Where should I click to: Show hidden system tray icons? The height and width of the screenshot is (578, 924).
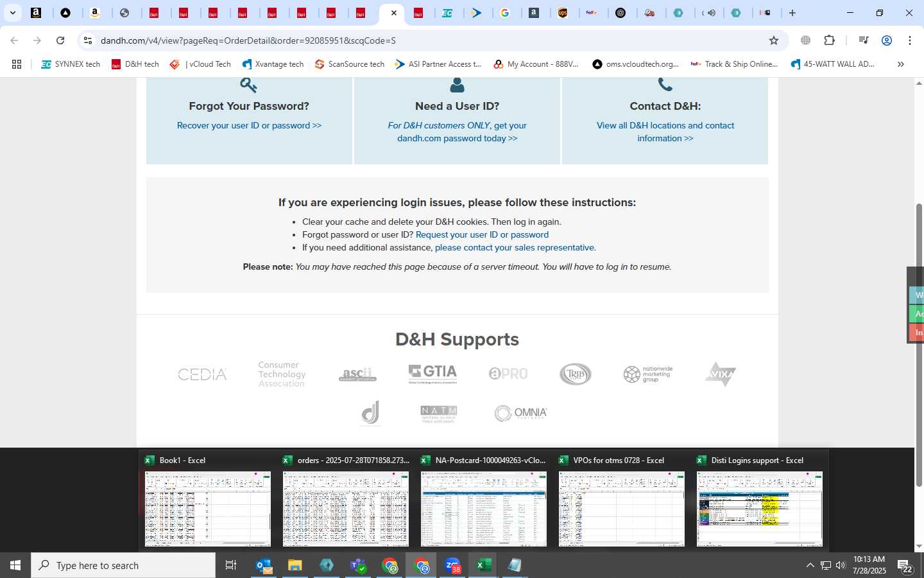pos(810,565)
